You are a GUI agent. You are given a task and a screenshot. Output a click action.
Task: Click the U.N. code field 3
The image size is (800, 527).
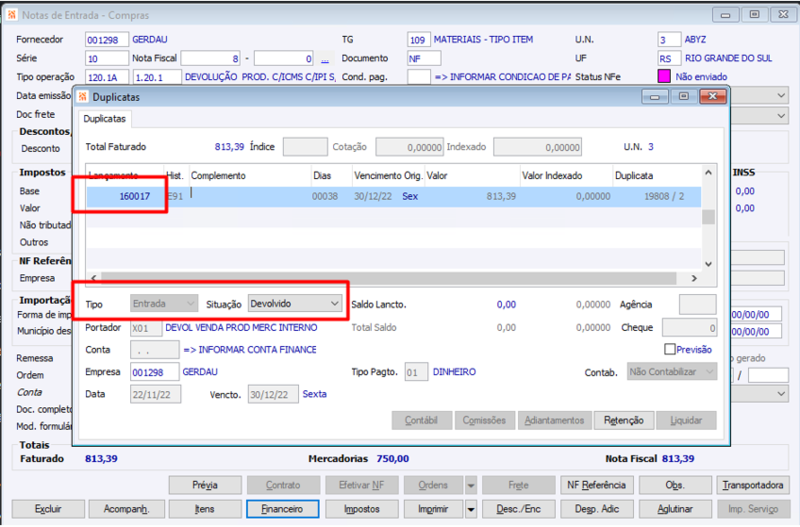click(669, 40)
